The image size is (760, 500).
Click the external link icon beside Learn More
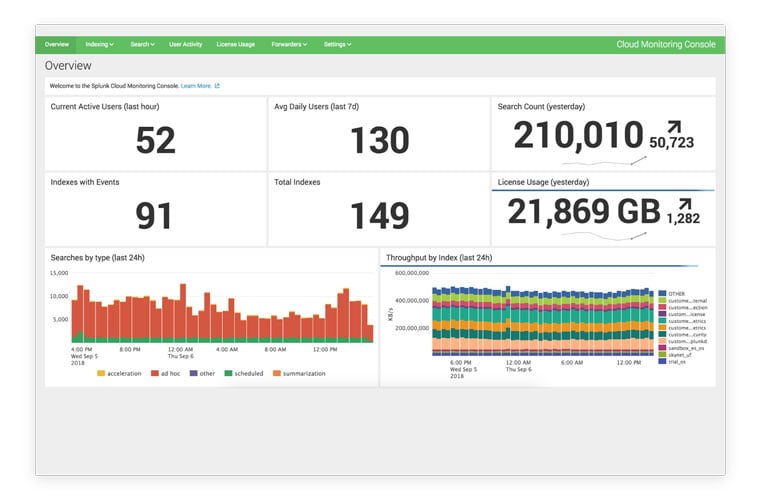pos(217,86)
